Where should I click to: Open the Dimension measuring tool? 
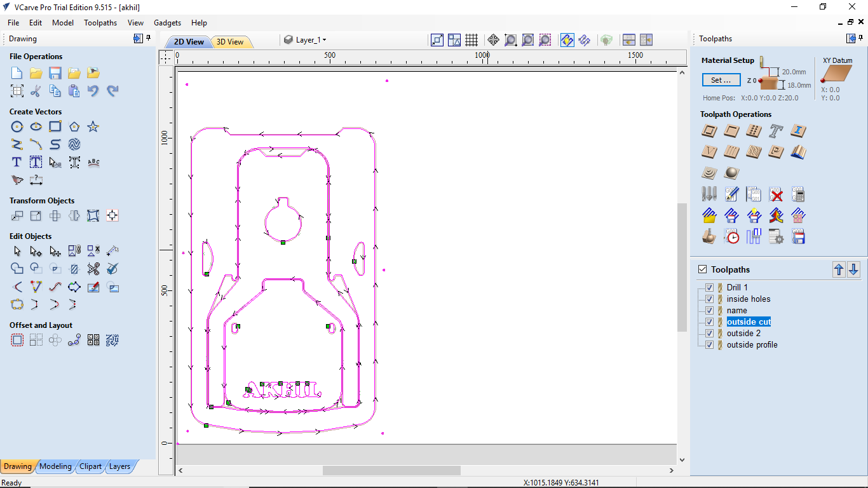36,180
